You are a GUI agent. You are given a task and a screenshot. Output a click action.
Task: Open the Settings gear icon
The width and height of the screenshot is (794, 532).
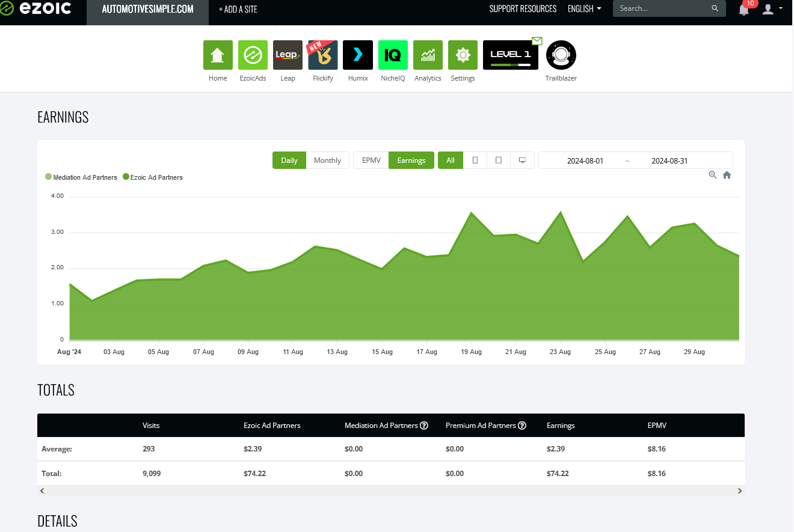463,55
